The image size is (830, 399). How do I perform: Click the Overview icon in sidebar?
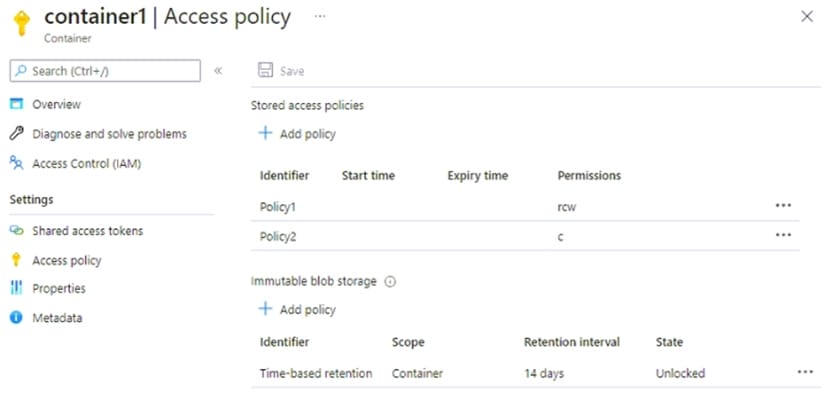point(17,104)
